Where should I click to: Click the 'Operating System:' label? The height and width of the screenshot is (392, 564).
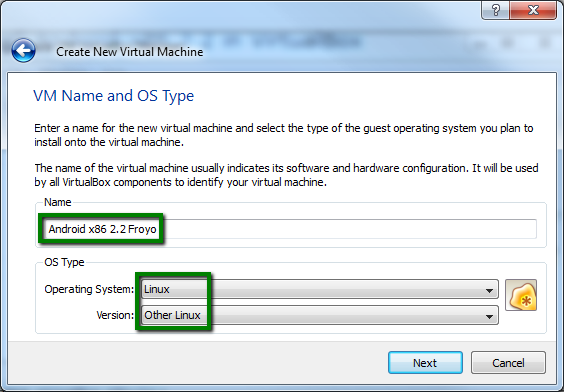click(89, 289)
